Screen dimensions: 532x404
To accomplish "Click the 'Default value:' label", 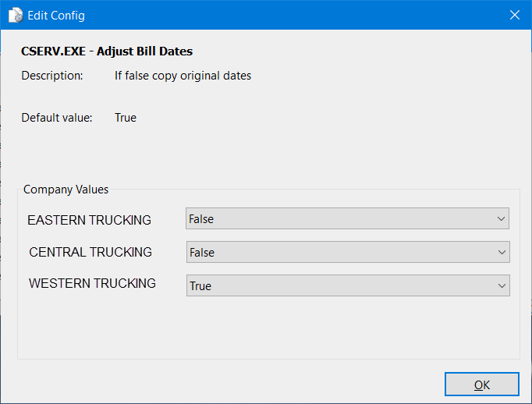I will [57, 118].
